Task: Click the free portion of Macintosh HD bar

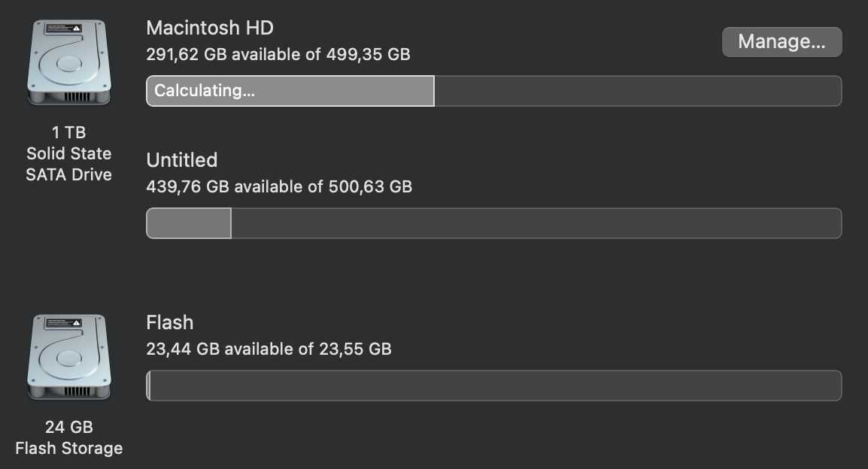Action: [x=639, y=91]
